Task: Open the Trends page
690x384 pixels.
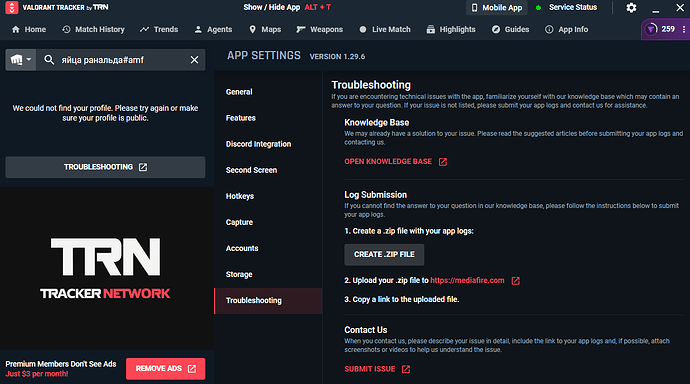Action: coord(159,29)
